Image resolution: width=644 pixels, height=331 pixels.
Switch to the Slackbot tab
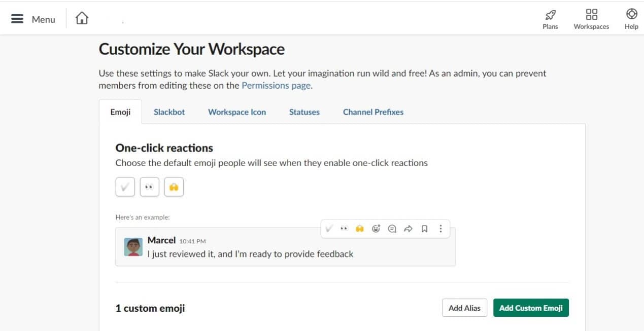tap(169, 112)
